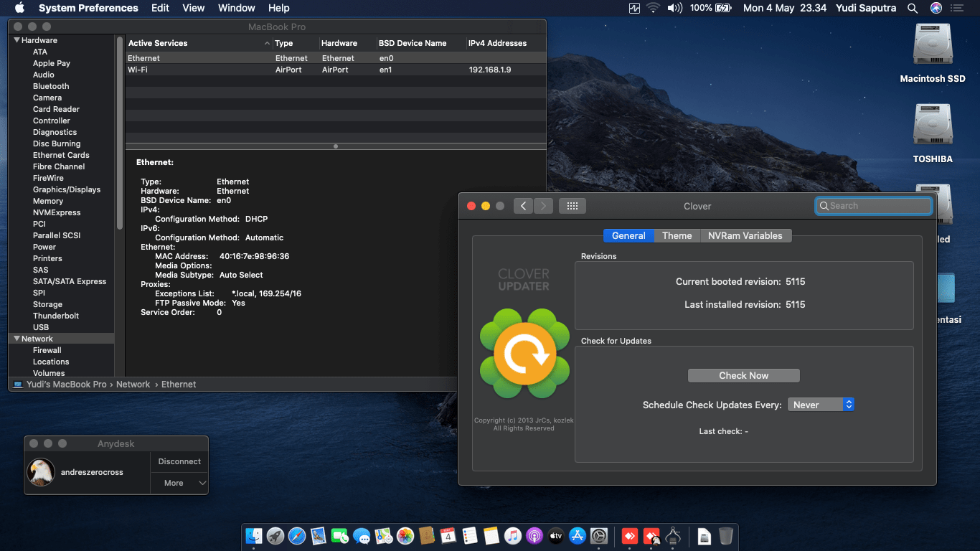Open the Mail app in the dock

(319, 536)
